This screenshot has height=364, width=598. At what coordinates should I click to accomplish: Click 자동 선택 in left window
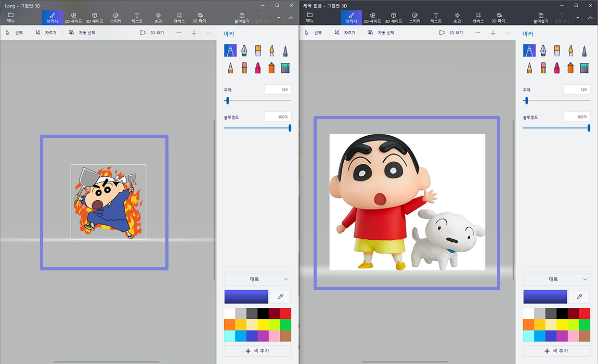82,33
